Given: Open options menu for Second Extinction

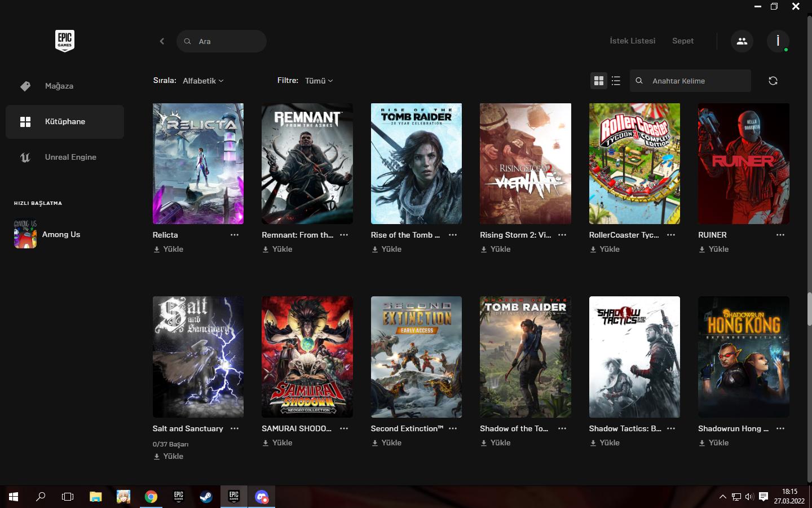Looking at the screenshot, I should [x=453, y=428].
